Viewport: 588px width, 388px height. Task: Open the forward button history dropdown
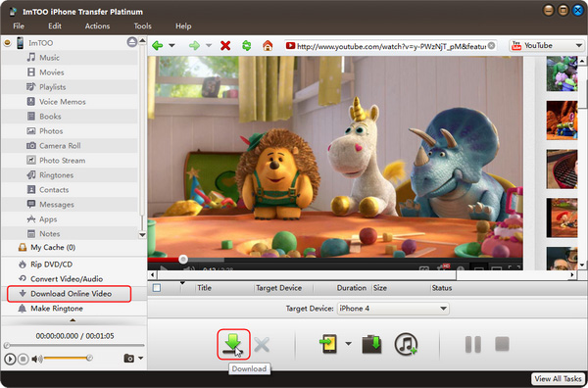point(209,46)
